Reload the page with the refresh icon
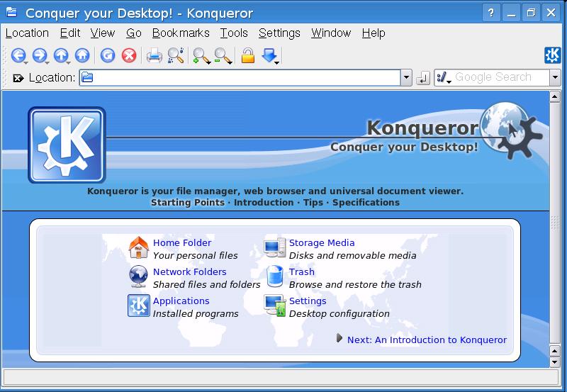The width and height of the screenshot is (567, 392). pos(108,55)
